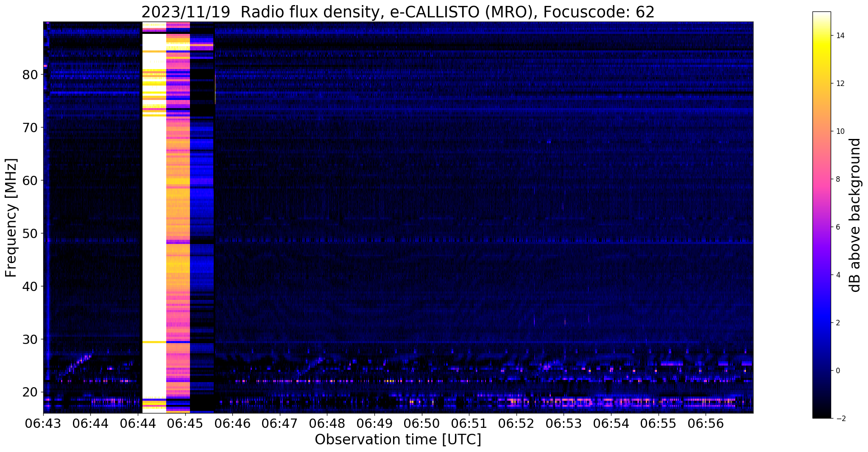
Task: Click the 40 MHz frequency tick label
Action: click(30, 286)
